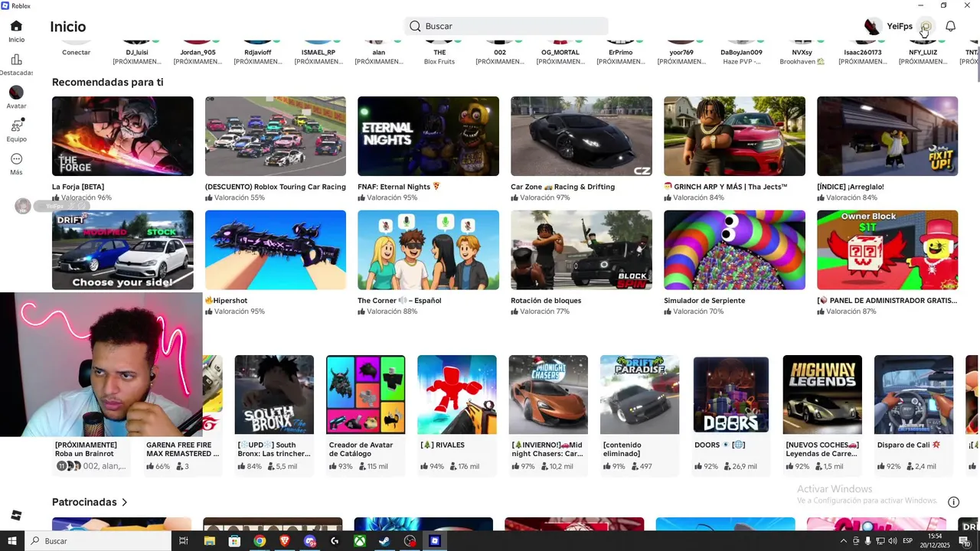The image size is (980, 551).
Task: Open the Hipershot game thumbnail
Action: [276, 250]
